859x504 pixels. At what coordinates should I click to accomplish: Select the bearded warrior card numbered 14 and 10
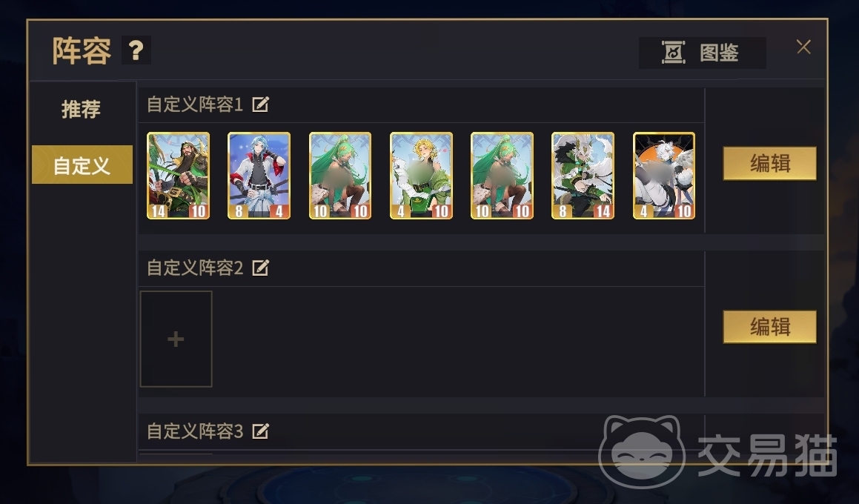(x=179, y=176)
